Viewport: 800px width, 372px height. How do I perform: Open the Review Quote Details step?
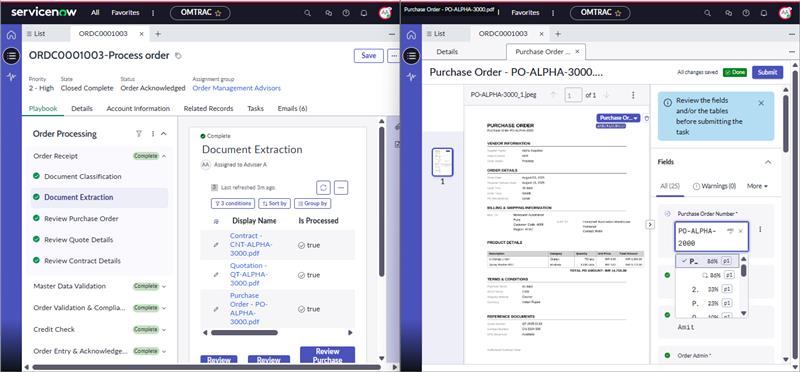(x=79, y=240)
